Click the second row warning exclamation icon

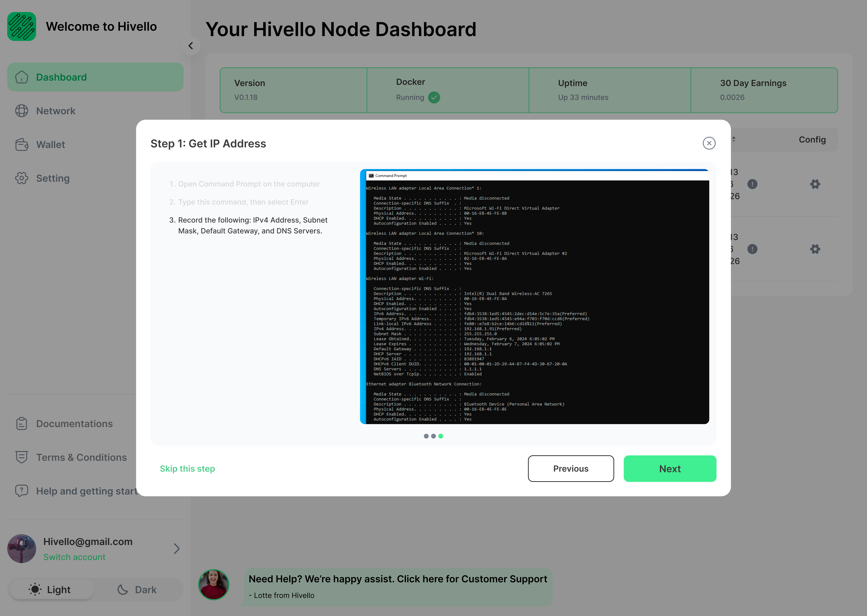752,249
